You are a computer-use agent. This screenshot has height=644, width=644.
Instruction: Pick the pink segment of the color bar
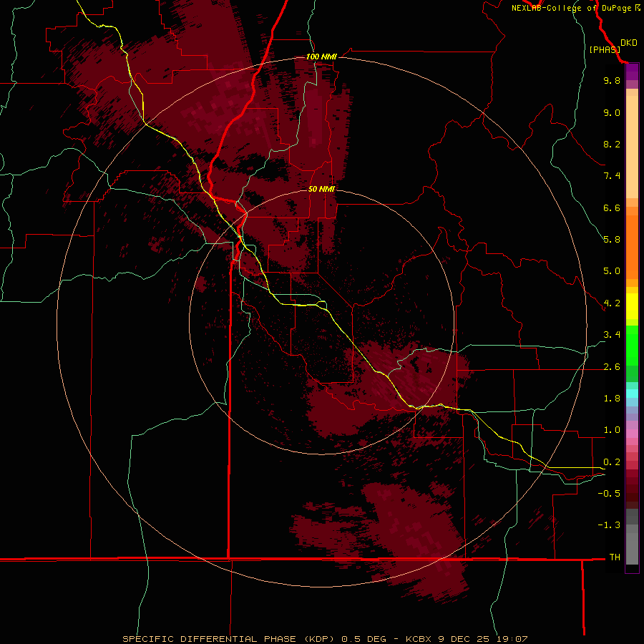pos(632,434)
